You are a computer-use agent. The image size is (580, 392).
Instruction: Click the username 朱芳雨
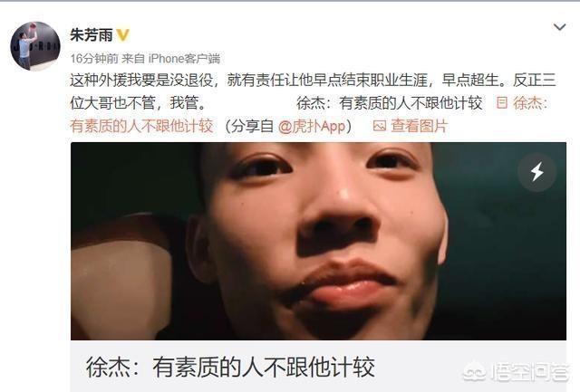(92, 35)
